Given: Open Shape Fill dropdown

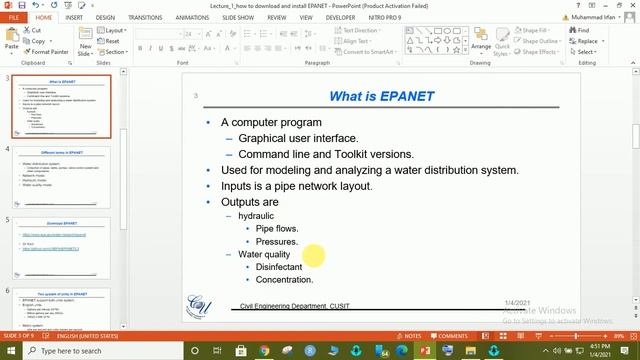Looking at the screenshot, I should [x=532, y=30].
